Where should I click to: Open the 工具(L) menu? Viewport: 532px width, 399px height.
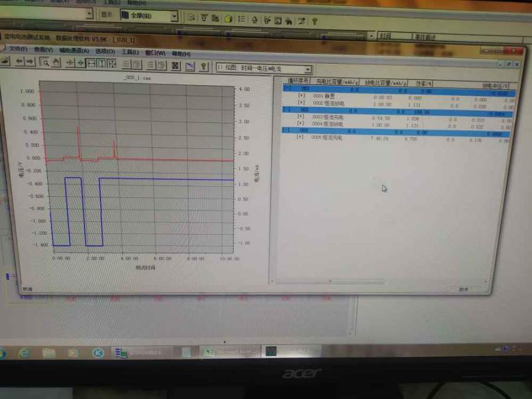pos(130,52)
